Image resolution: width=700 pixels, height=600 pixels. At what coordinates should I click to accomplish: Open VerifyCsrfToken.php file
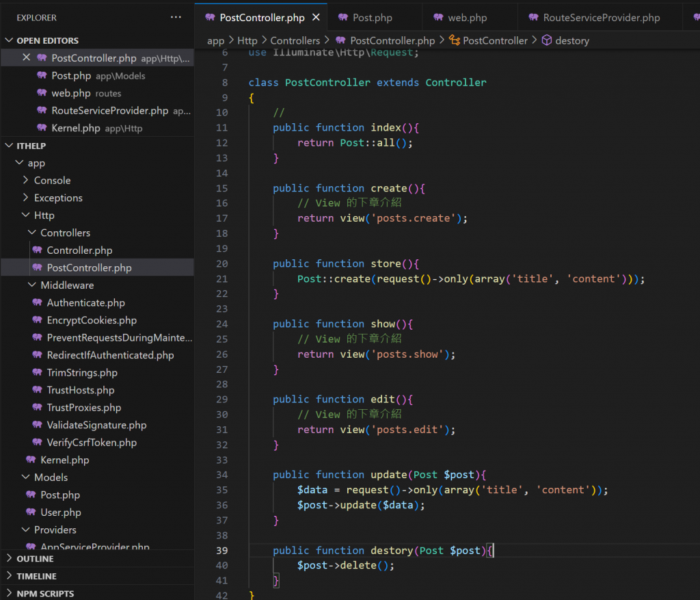tap(97, 442)
